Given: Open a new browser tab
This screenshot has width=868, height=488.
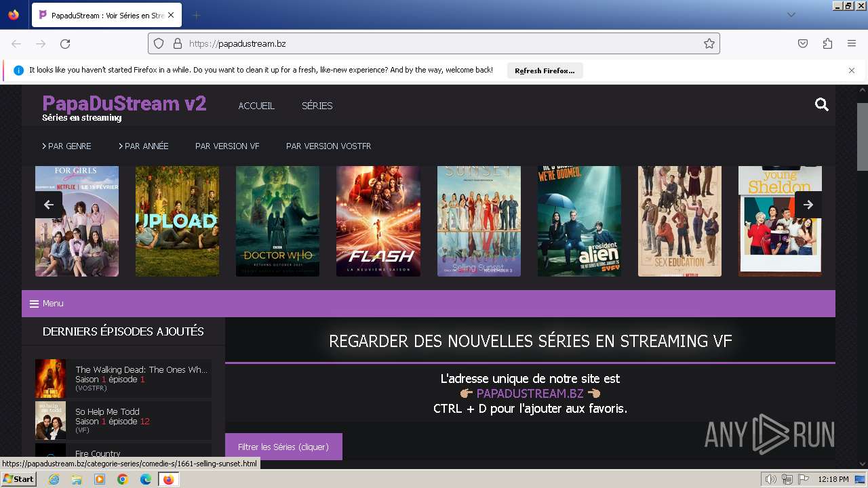Looking at the screenshot, I should coord(196,15).
